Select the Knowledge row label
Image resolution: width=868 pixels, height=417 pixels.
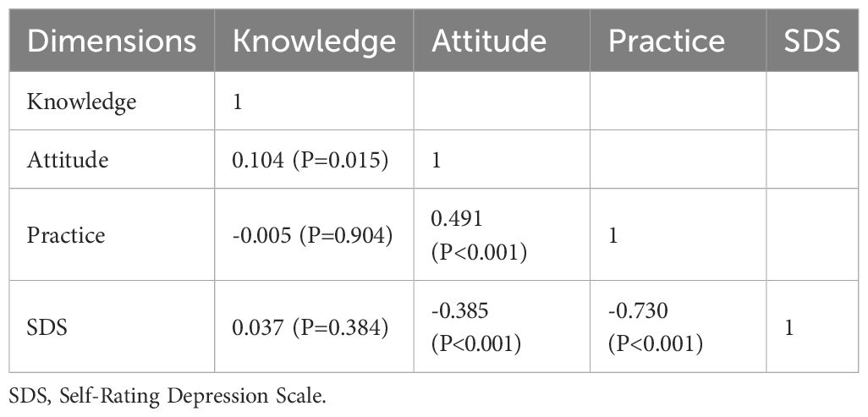tap(81, 102)
